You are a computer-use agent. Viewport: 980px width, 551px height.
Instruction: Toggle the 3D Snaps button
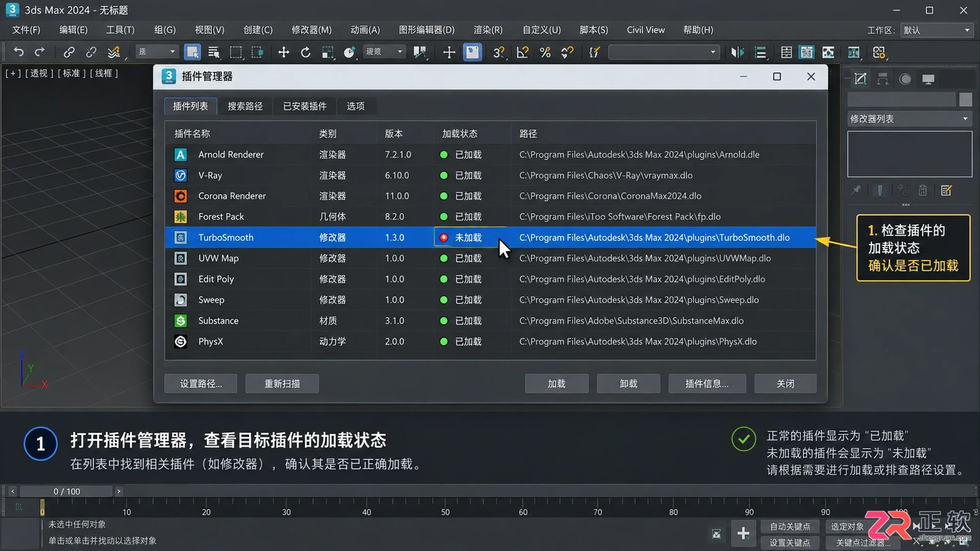pyautogui.click(x=499, y=52)
